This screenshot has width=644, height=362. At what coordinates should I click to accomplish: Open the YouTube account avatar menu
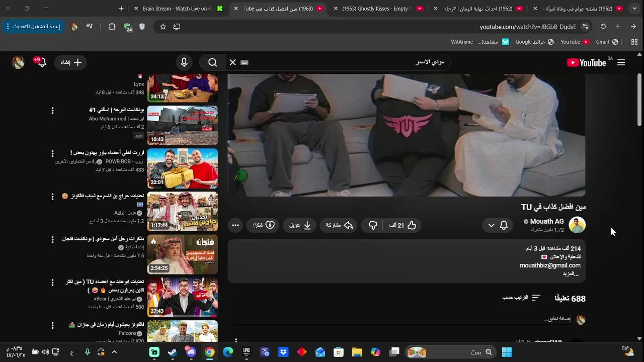click(x=18, y=62)
